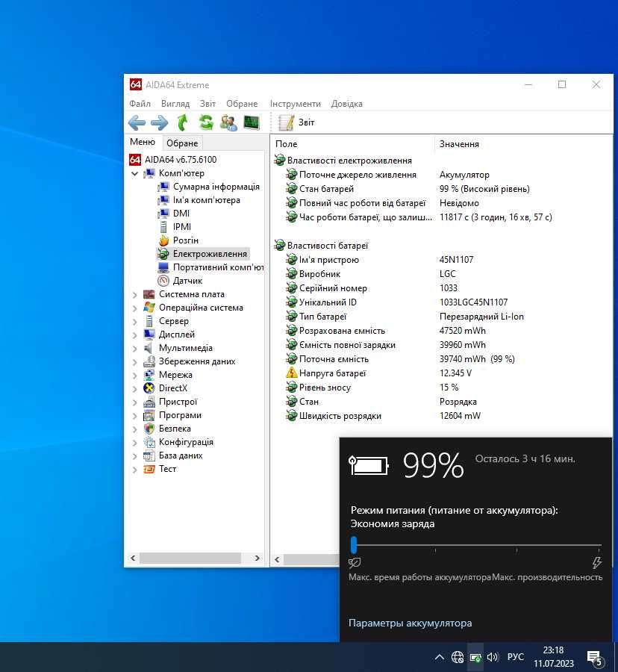This screenshot has height=672, width=618.
Task: Click the power mode slider thumb
Action: tap(354, 545)
